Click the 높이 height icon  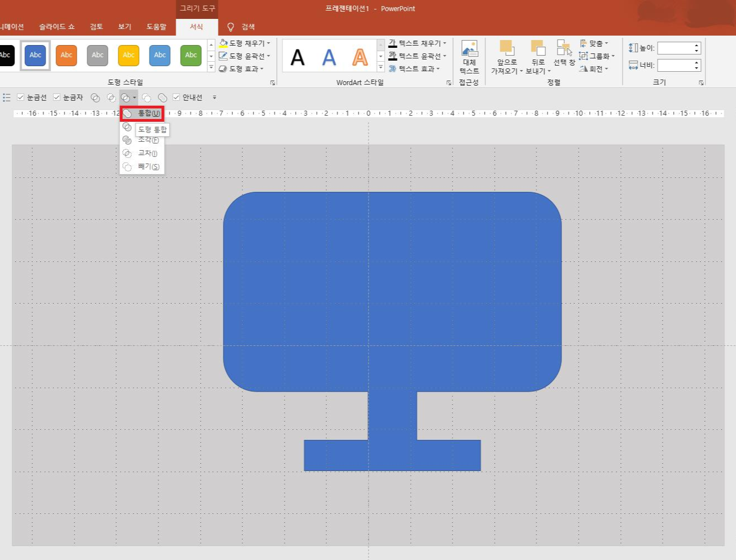pos(633,48)
